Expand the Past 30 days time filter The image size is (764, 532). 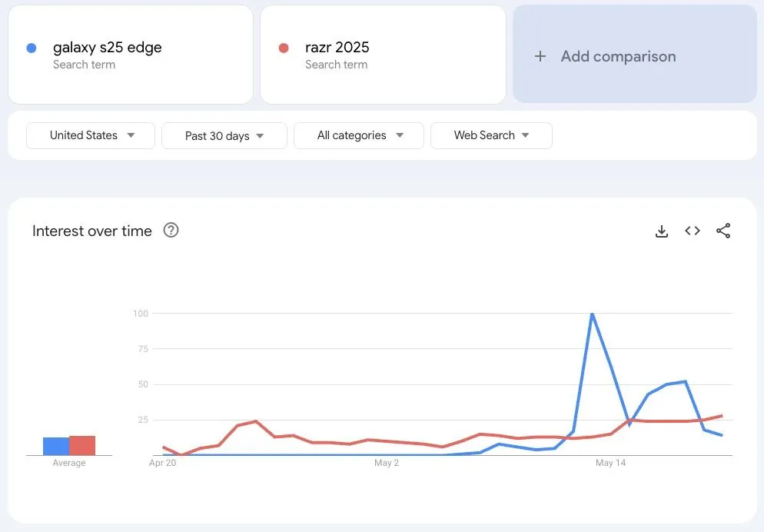coord(224,136)
